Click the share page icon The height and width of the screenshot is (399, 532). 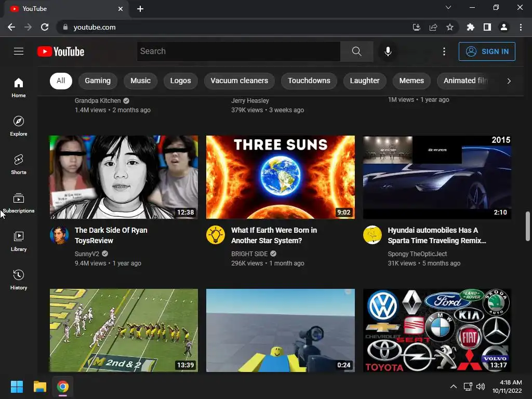433,27
